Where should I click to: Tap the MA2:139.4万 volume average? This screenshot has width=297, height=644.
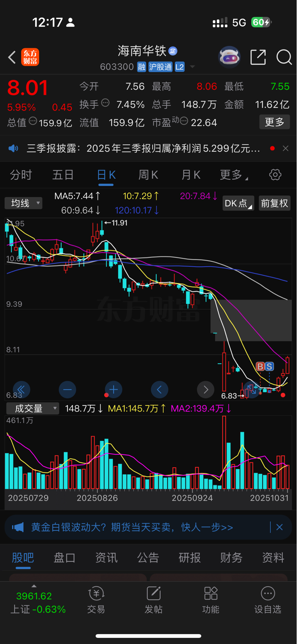click(201, 408)
